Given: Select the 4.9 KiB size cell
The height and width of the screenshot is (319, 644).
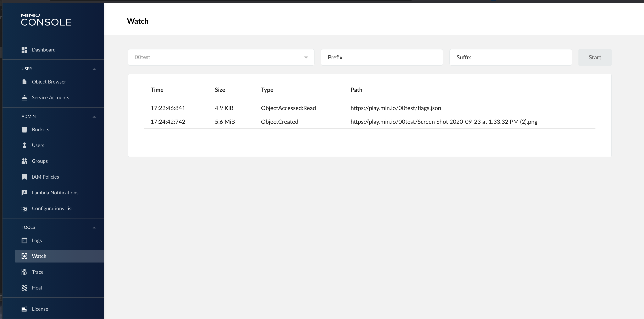Looking at the screenshot, I should click(224, 108).
